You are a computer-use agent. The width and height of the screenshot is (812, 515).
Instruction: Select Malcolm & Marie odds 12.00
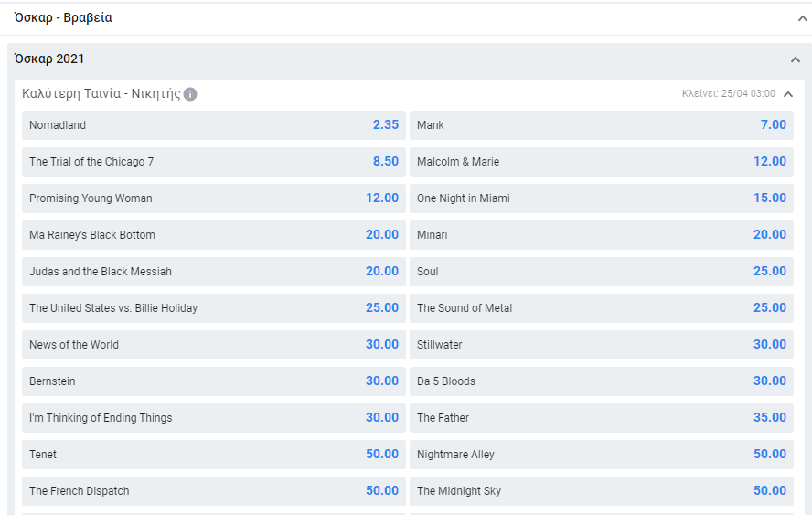pyautogui.click(x=601, y=162)
